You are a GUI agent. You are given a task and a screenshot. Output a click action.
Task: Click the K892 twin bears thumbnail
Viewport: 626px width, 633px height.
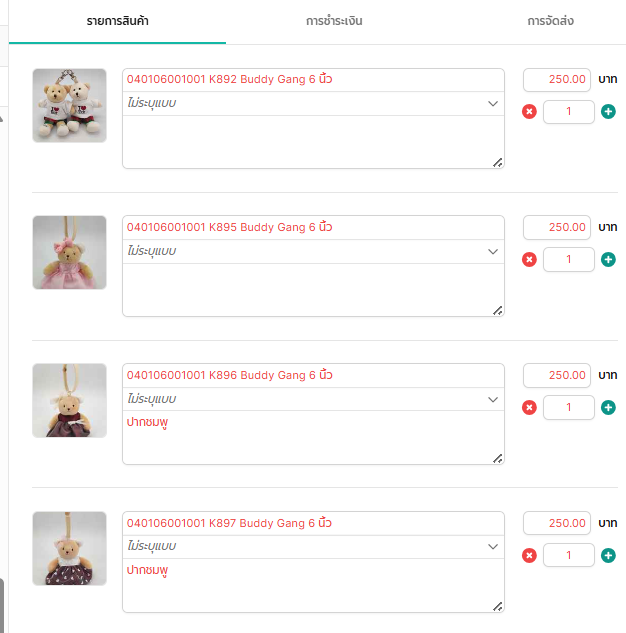pos(69,105)
